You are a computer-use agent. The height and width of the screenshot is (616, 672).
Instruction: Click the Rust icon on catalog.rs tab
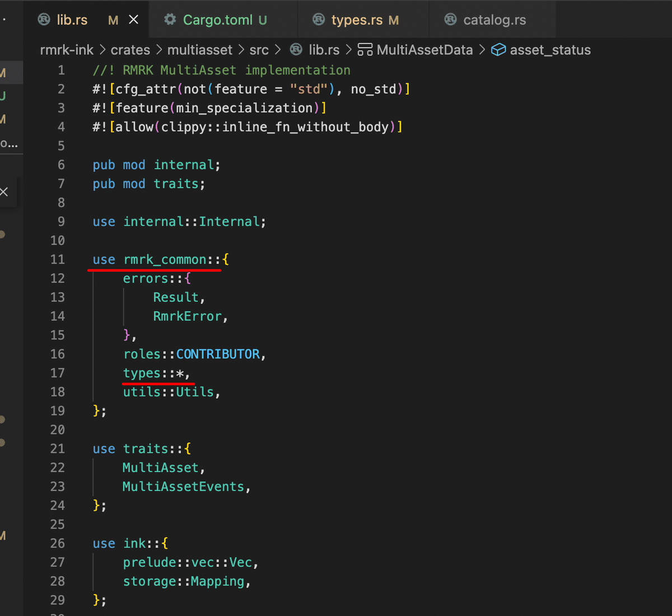point(450,20)
